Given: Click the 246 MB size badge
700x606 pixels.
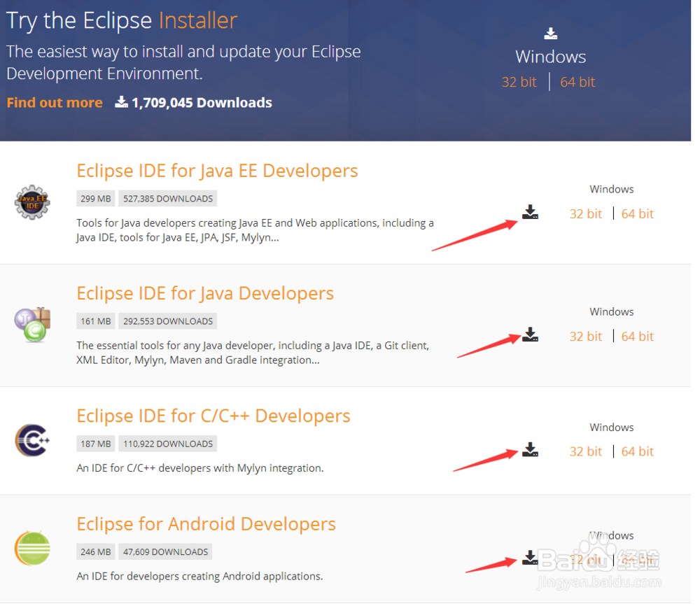Looking at the screenshot, I should tap(95, 551).
